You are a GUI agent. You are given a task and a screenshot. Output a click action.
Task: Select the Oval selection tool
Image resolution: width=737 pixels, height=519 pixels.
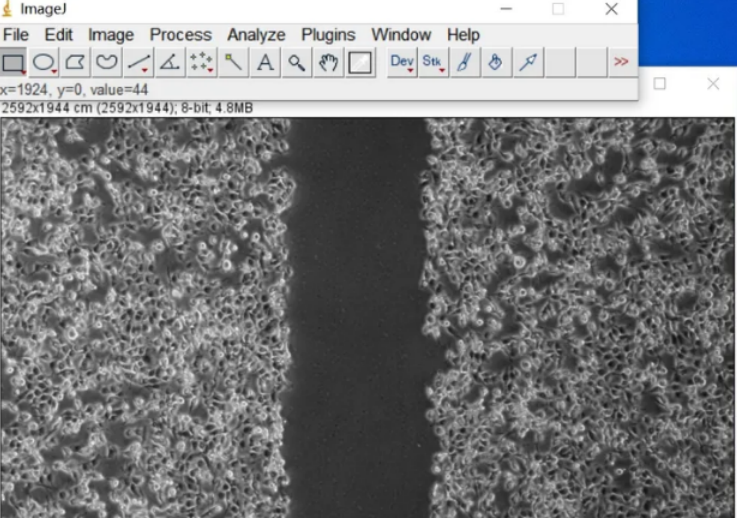tap(44, 63)
